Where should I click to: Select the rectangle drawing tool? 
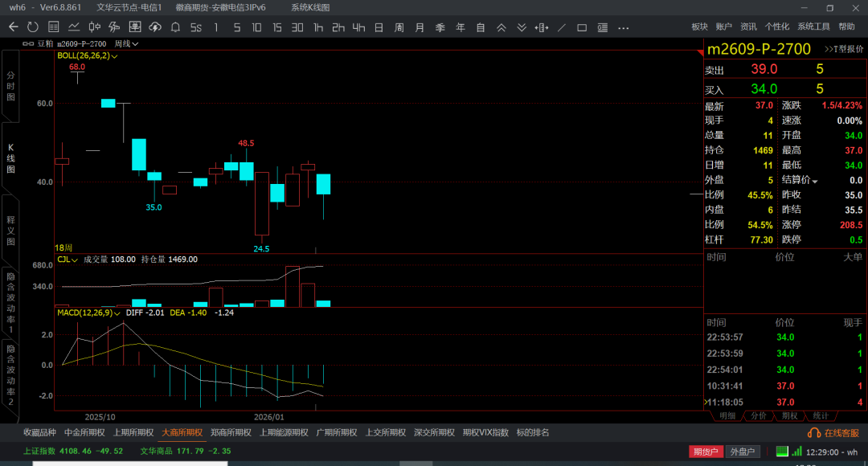click(582, 27)
